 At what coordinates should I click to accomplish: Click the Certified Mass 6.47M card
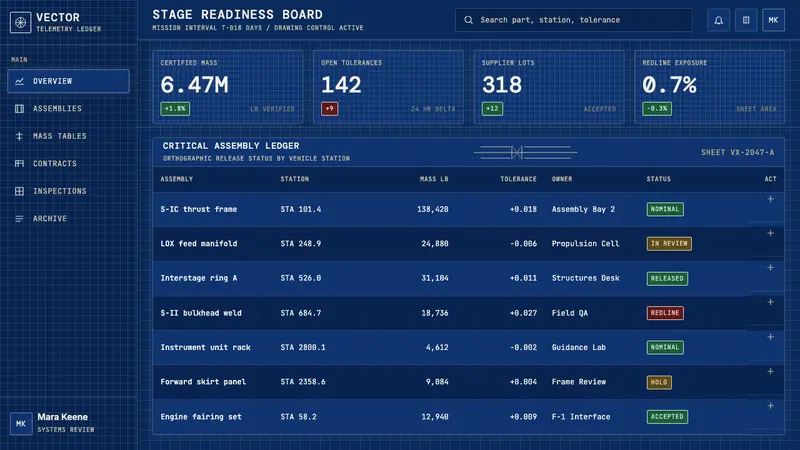pos(228,87)
